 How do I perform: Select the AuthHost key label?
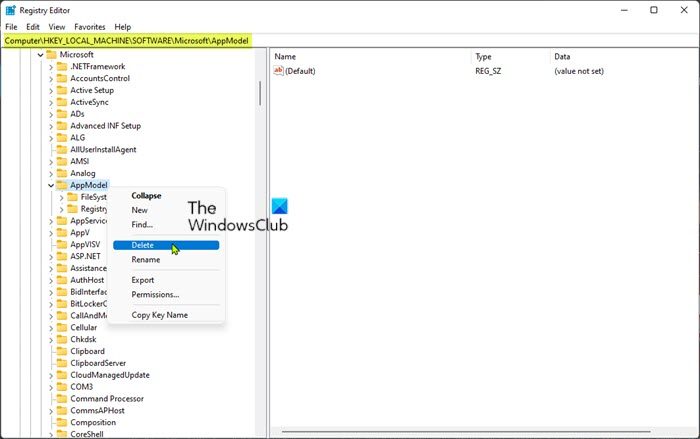click(x=87, y=280)
